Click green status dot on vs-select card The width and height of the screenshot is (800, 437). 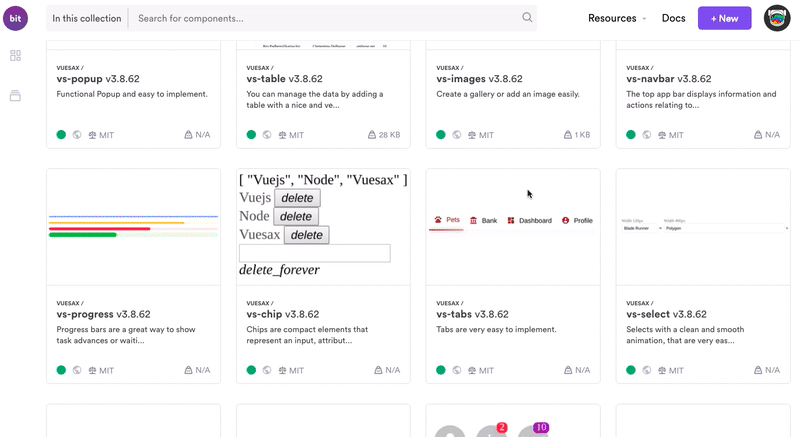(x=631, y=370)
